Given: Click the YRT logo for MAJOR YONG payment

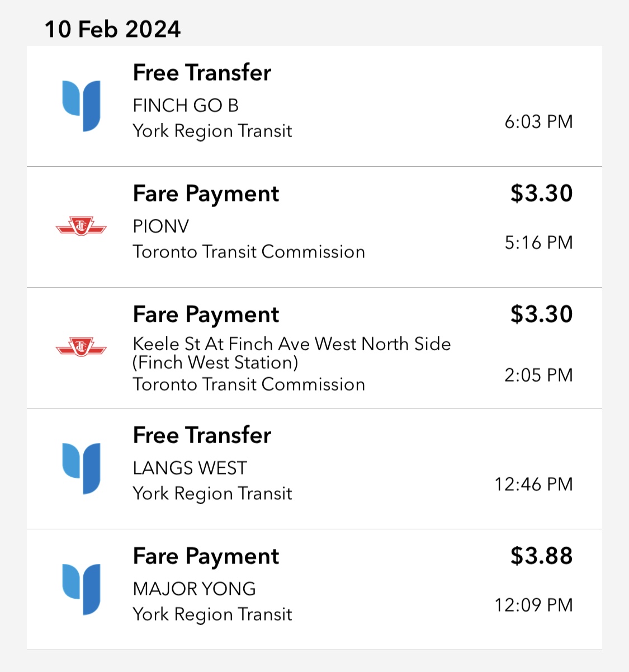Looking at the screenshot, I should [x=81, y=589].
